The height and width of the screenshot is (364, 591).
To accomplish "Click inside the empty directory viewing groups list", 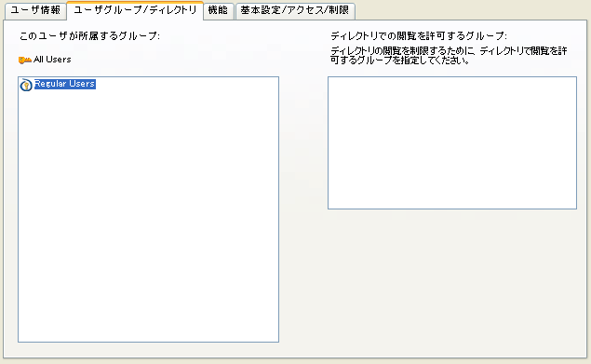I will tap(452, 142).
